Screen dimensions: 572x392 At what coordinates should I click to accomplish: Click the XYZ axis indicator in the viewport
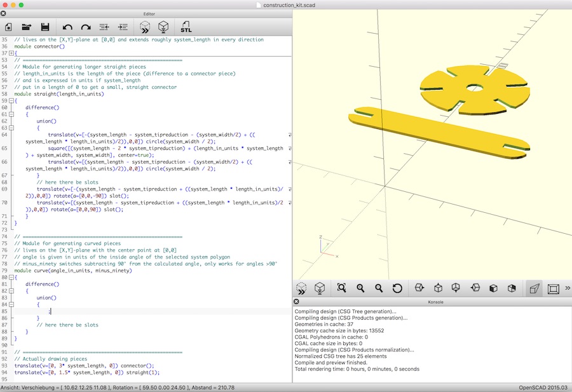328,247
